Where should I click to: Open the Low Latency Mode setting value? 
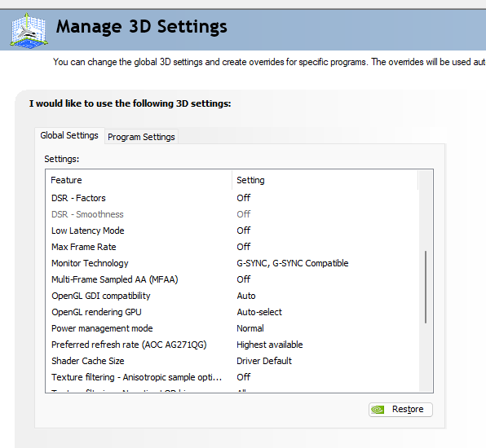pyautogui.click(x=244, y=231)
